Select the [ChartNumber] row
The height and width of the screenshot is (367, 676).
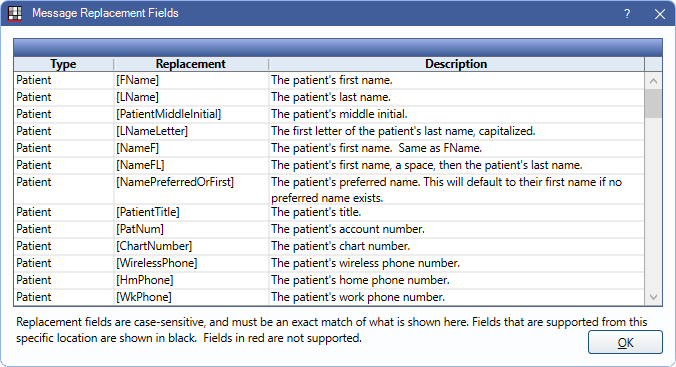pos(329,246)
